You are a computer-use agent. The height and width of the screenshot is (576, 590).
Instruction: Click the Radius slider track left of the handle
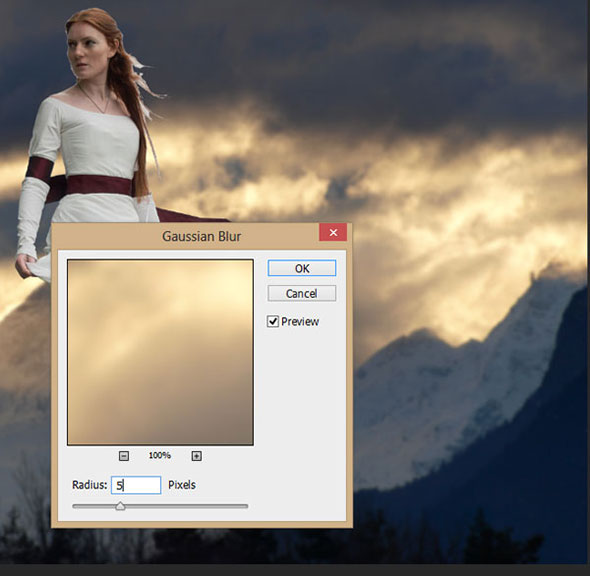pos(94,506)
